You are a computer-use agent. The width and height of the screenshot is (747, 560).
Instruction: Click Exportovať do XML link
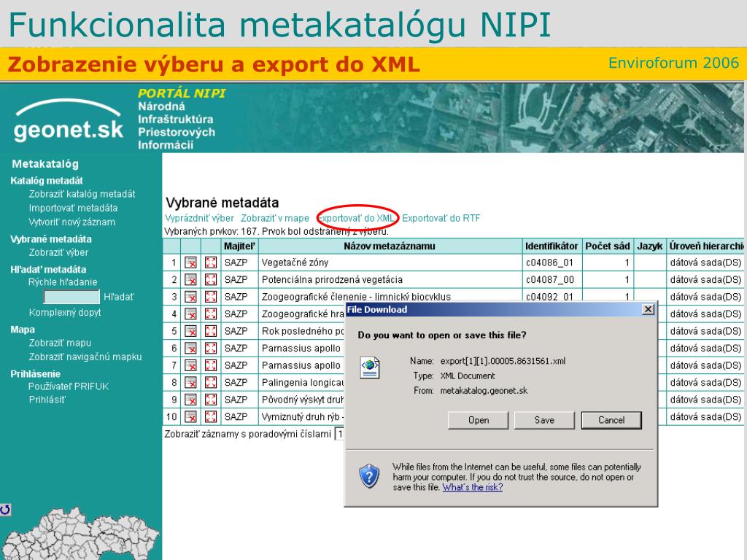click(x=356, y=218)
